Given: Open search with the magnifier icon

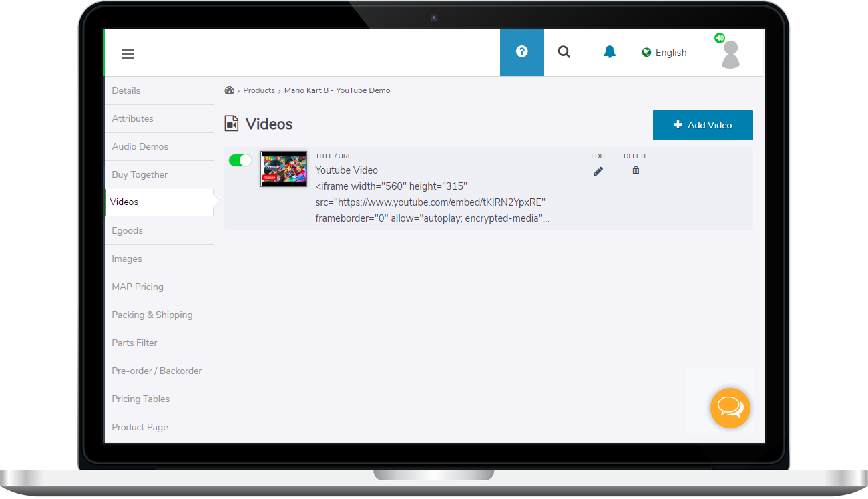Looking at the screenshot, I should coord(564,52).
